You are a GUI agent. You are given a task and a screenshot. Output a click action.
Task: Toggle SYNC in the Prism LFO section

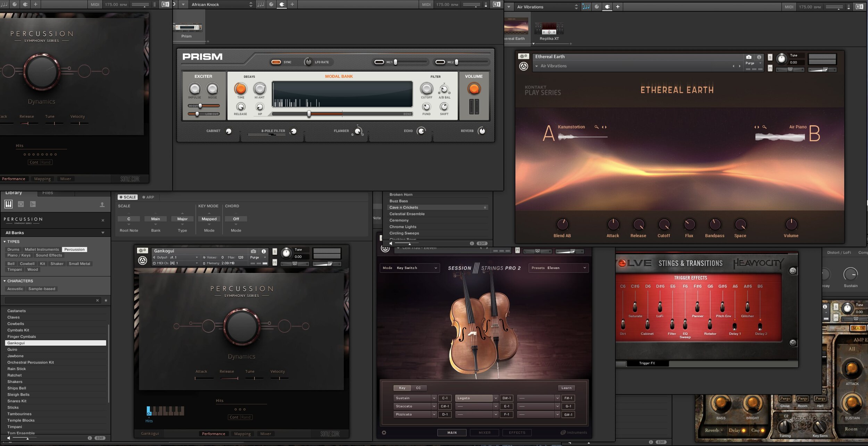276,62
